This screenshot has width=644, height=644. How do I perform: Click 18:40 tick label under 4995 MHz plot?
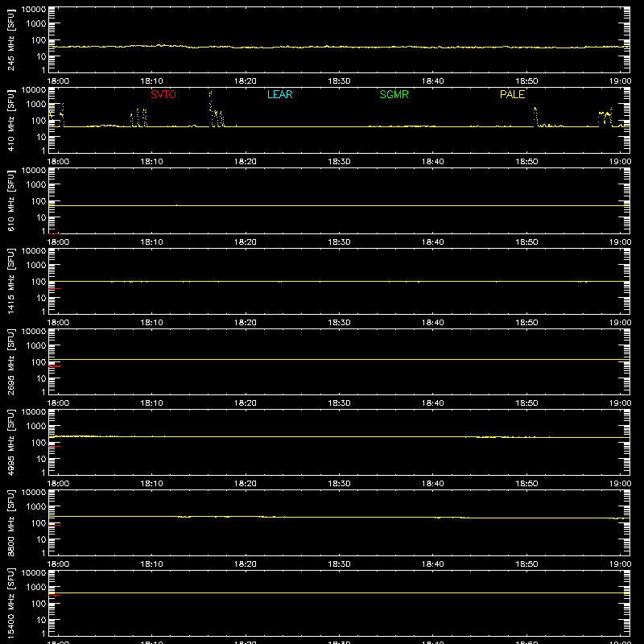click(433, 484)
